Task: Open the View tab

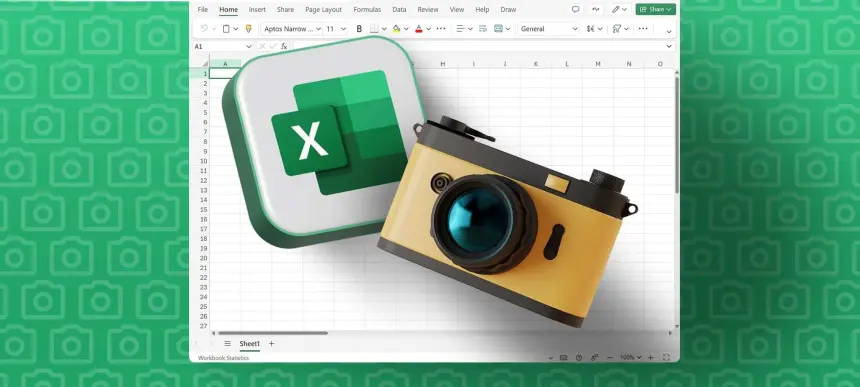Action: click(456, 9)
